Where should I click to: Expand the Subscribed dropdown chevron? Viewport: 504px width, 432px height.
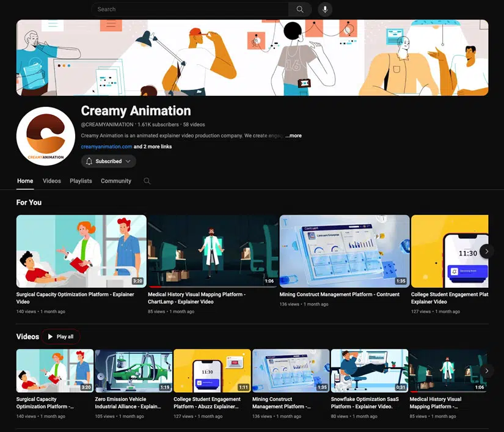pyautogui.click(x=128, y=161)
